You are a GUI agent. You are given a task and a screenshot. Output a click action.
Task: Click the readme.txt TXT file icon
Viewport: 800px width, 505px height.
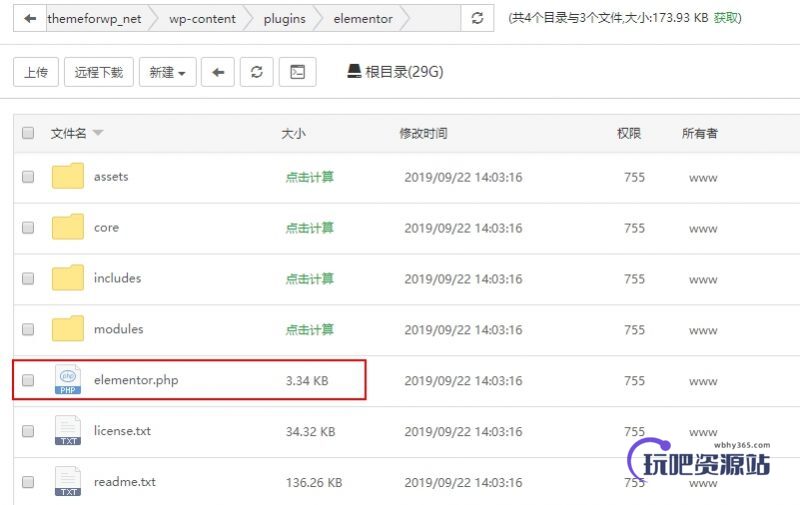tap(68, 481)
